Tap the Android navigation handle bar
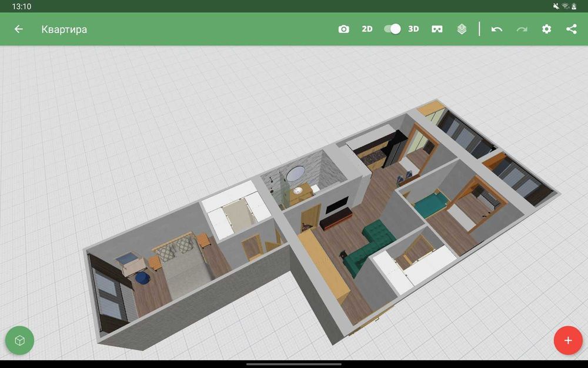Image resolution: width=588 pixels, height=368 pixels. point(294,363)
